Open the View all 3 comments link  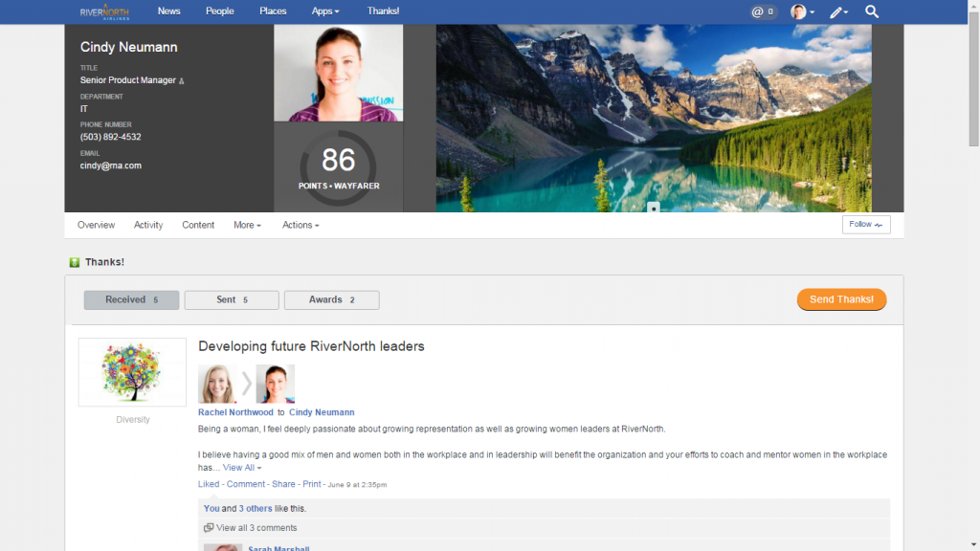click(x=256, y=528)
